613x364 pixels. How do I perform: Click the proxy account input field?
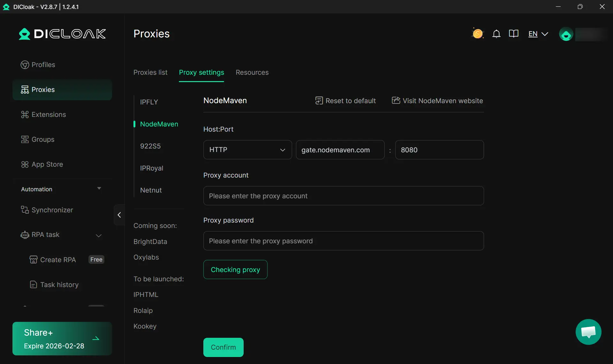343,196
